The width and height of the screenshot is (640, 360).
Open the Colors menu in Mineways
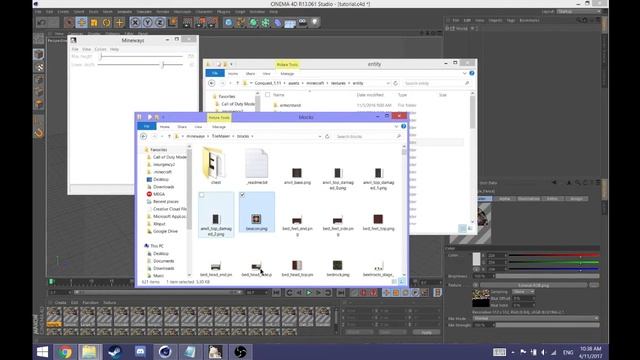click(x=100, y=49)
